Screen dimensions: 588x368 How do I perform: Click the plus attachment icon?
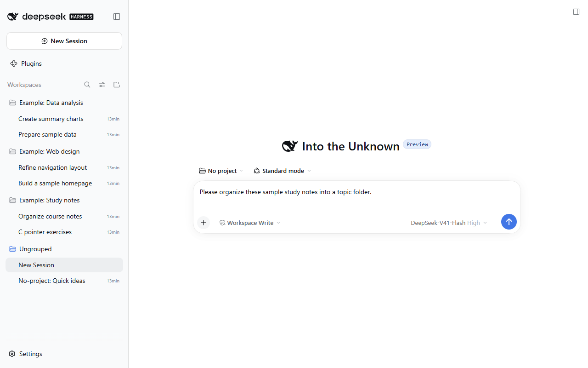pyautogui.click(x=204, y=223)
